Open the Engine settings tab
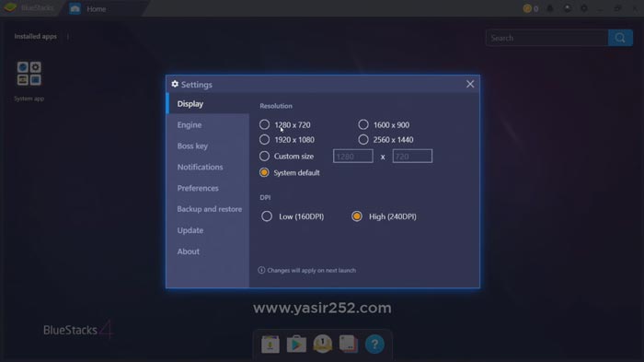Screen dimensions: 644x362 point(208,124)
